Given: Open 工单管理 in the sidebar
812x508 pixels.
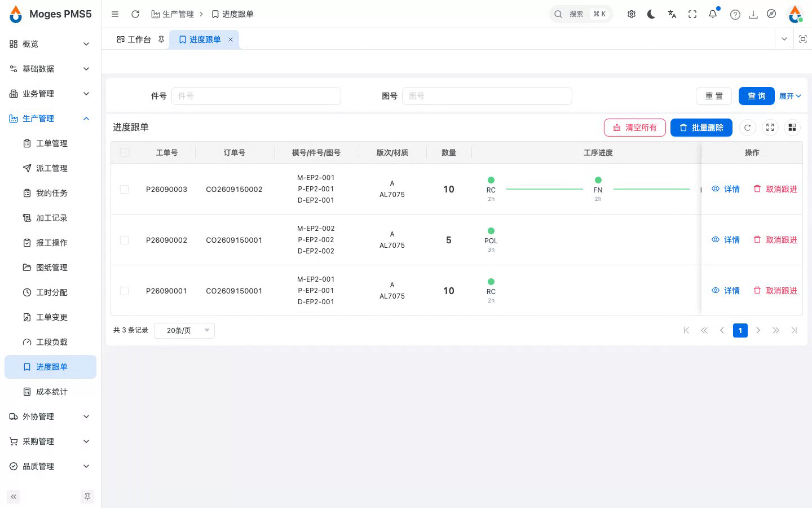Looking at the screenshot, I should 50,143.
